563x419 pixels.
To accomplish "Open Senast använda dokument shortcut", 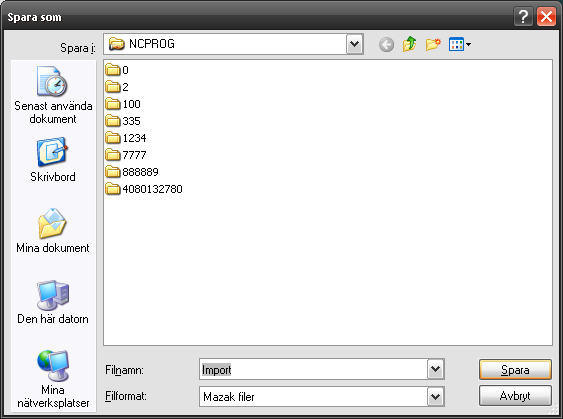I will 53,95.
